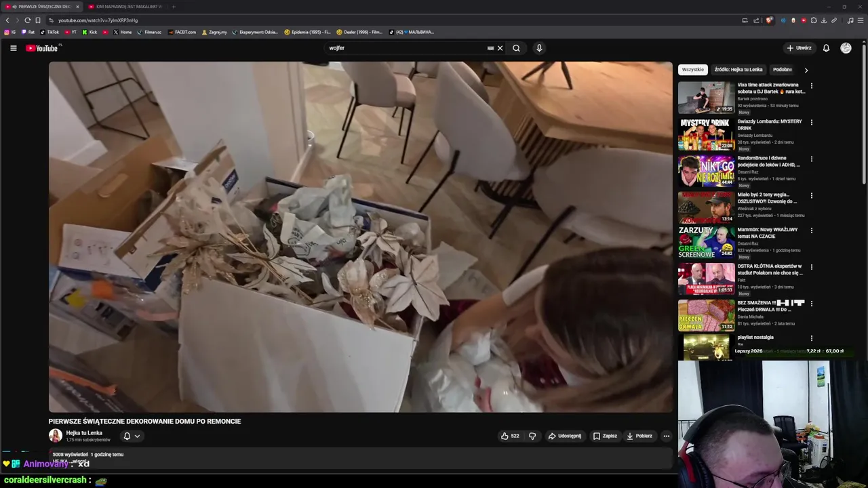868x488 pixels.
Task: Share the video via Udostępnij
Action: point(565,436)
